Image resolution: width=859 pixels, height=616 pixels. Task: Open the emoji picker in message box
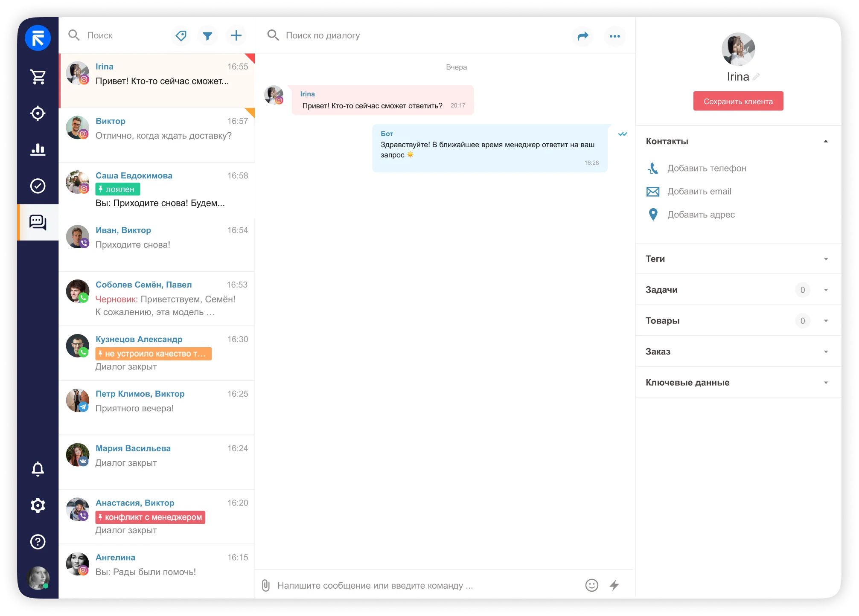click(x=591, y=585)
